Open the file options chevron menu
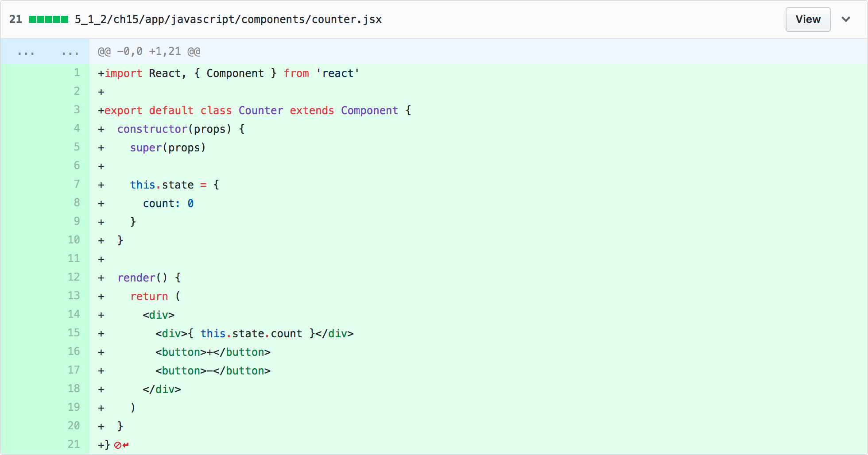Viewport: 868px width, 455px height. (x=846, y=19)
